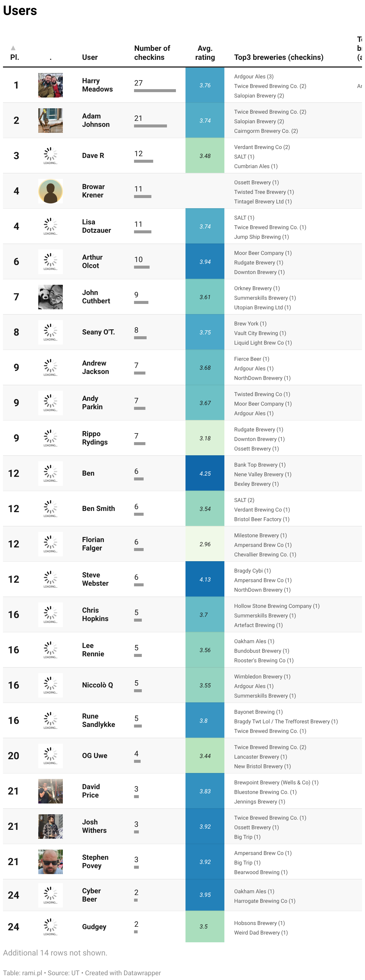Image resolution: width=365 pixels, height=980 pixels.
Task: Click the Top3 breweries (checkins) header
Action: pyautogui.click(x=279, y=57)
